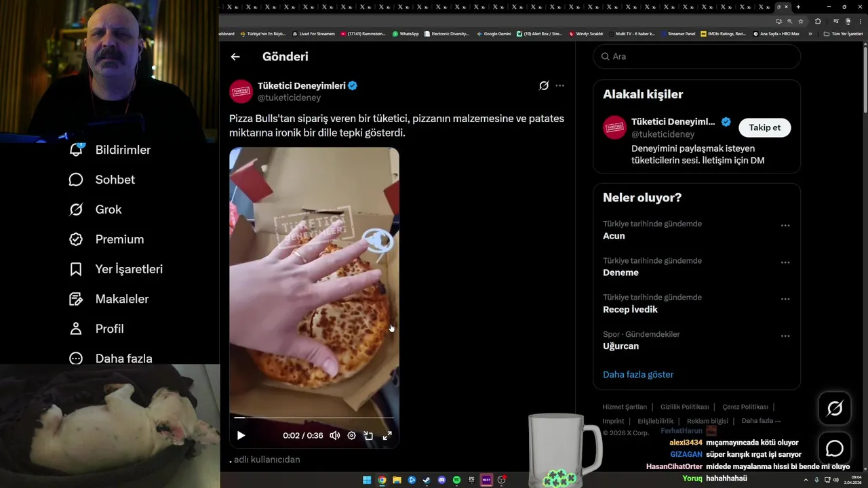Click the Ara search field
Image resolution: width=868 pixels, height=488 pixels.
tap(697, 56)
